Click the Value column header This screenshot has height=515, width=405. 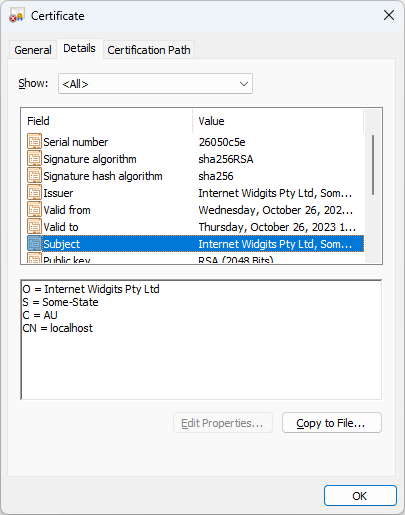click(278, 121)
